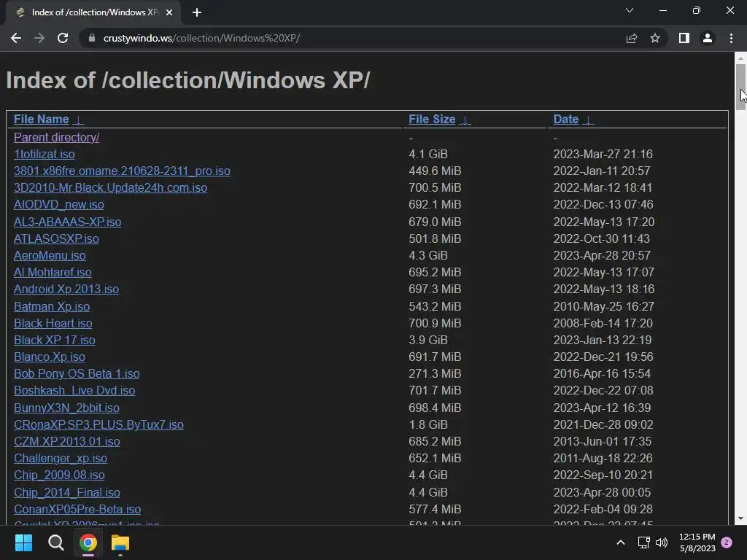Image resolution: width=747 pixels, height=560 pixels.
Task: Click Black Heart.iso link
Action: (53, 323)
